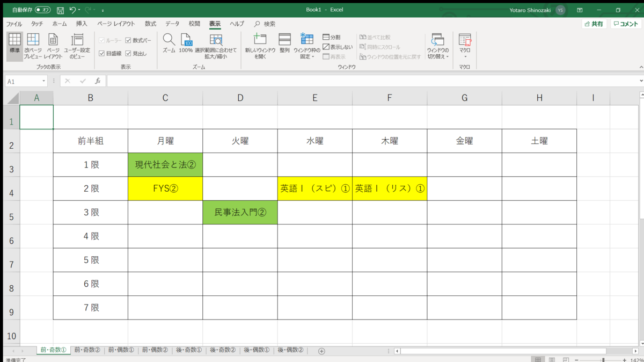Select column C header
The height and width of the screenshot is (362, 644).
pyautogui.click(x=165, y=98)
